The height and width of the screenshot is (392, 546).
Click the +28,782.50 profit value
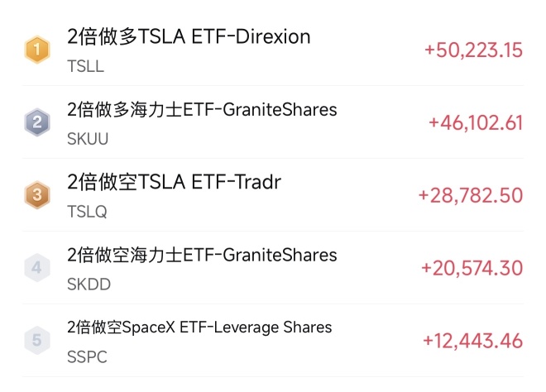pos(471,196)
